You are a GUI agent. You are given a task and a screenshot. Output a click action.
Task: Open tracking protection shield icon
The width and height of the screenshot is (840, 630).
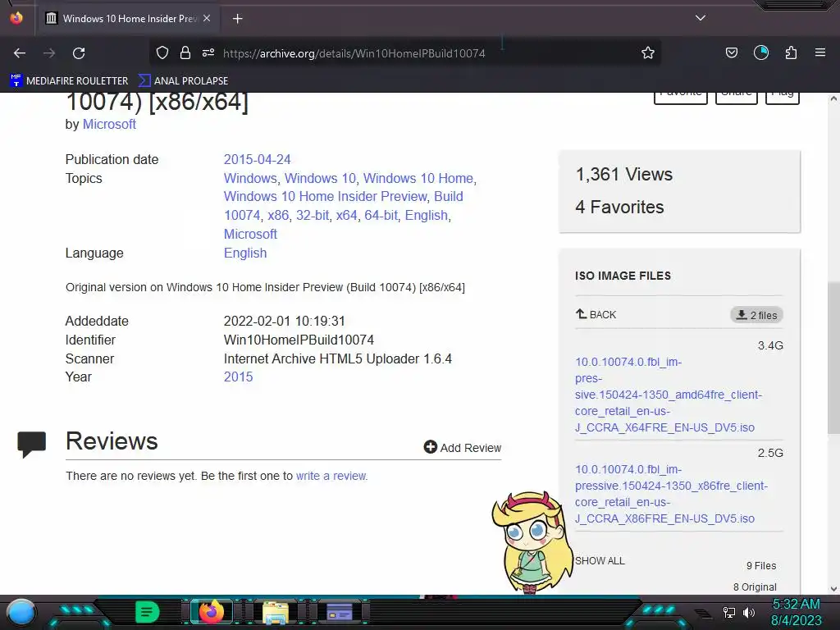162,52
